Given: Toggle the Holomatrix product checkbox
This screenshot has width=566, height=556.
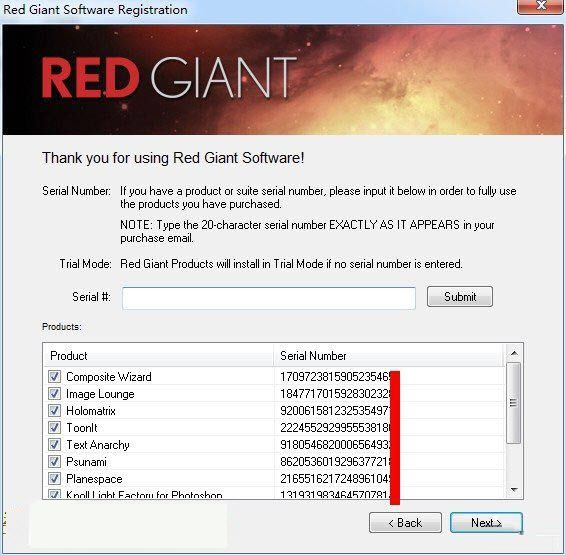Looking at the screenshot, I should pos(54,411).
